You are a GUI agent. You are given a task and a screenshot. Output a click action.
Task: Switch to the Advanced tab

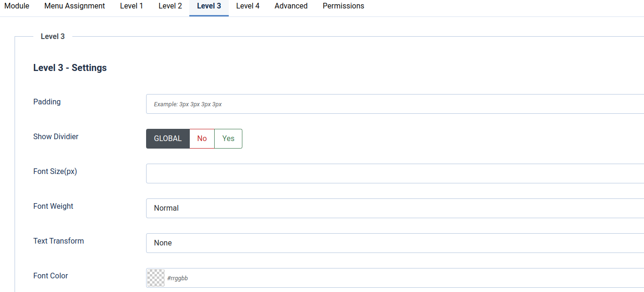[x=291, y=6]
